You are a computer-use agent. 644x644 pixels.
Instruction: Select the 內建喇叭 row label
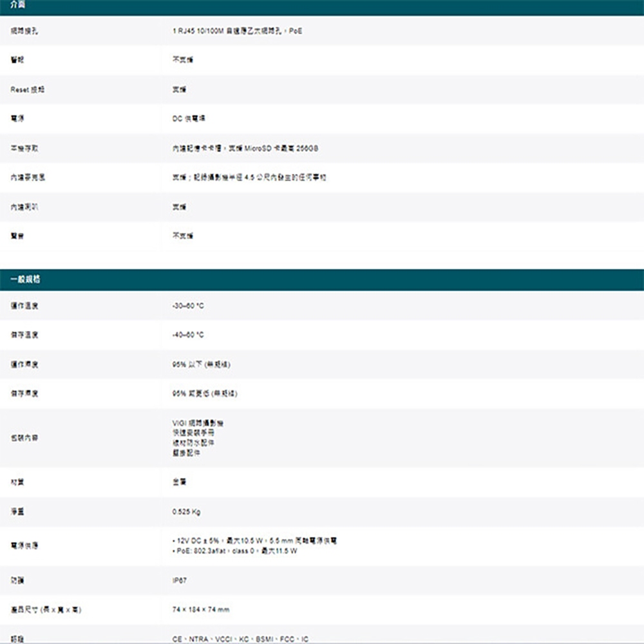[19, 206]
